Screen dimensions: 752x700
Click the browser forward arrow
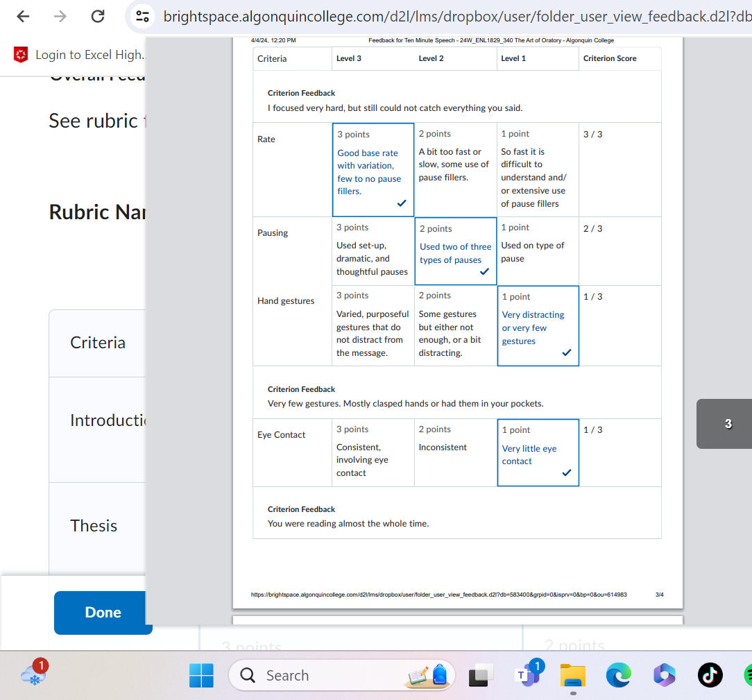coord(60,17)
